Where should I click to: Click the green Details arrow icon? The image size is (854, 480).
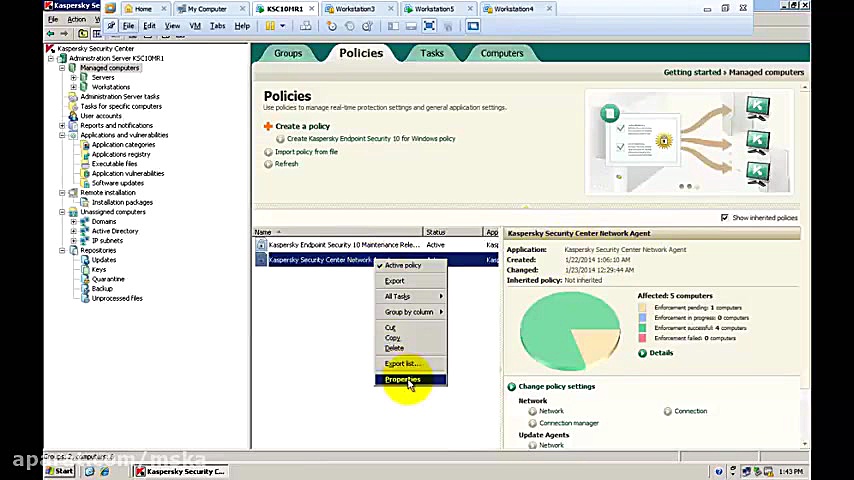click(x=642, y=353)
